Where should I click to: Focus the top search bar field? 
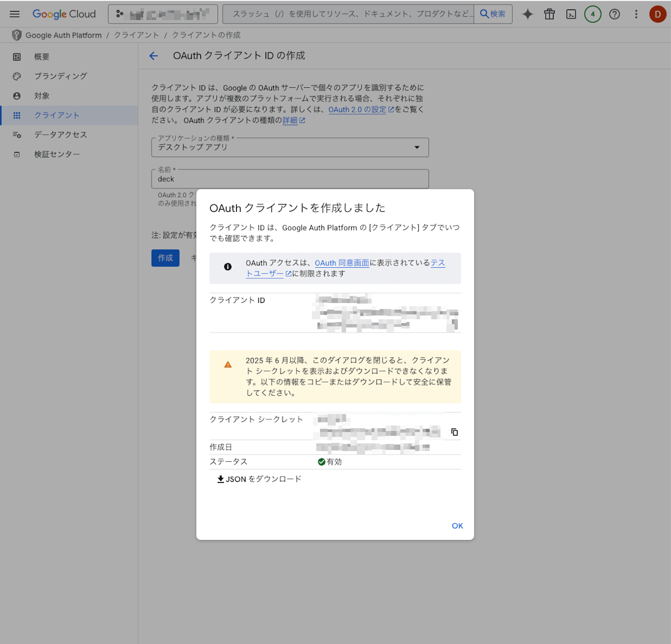(x=348, y=14)
